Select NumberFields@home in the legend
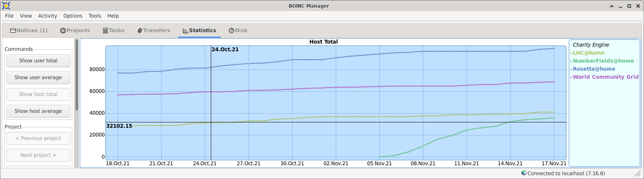Viewport: 644px width, 179px height. tap(603, 61)
